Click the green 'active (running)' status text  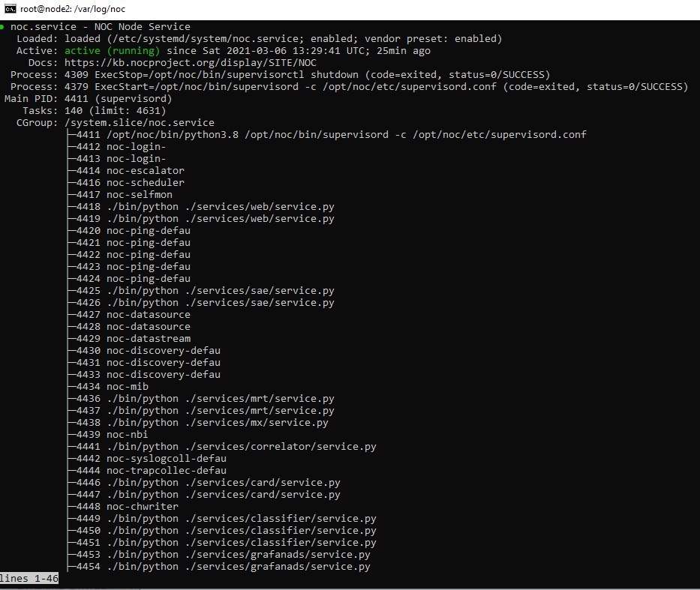112,51
